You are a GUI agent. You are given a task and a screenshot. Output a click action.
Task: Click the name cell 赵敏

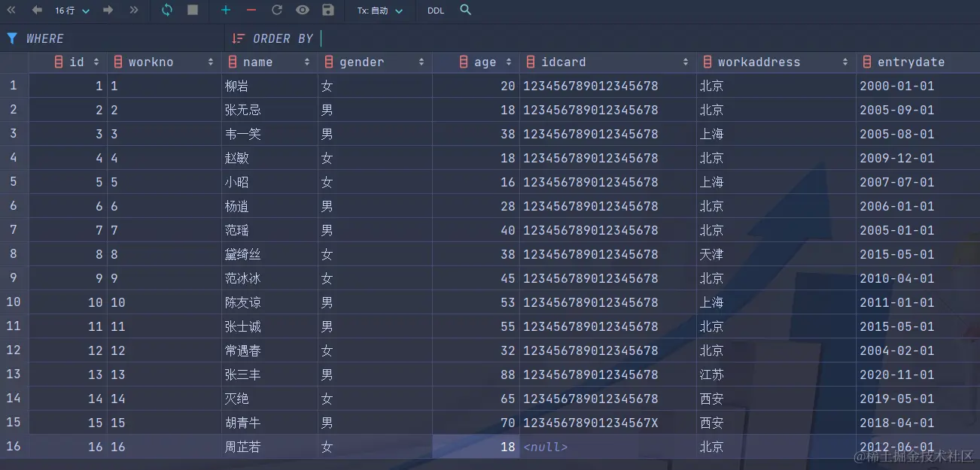tap(269, 158)
